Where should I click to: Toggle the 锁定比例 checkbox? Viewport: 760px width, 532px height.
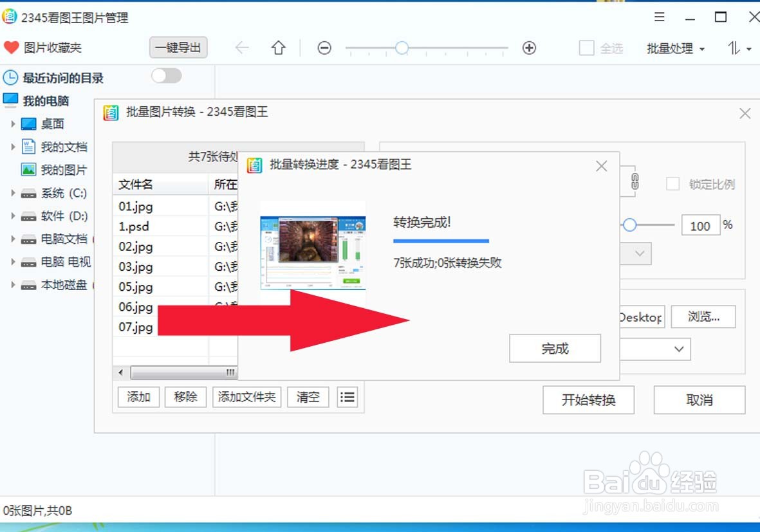(x=672, y=184)
